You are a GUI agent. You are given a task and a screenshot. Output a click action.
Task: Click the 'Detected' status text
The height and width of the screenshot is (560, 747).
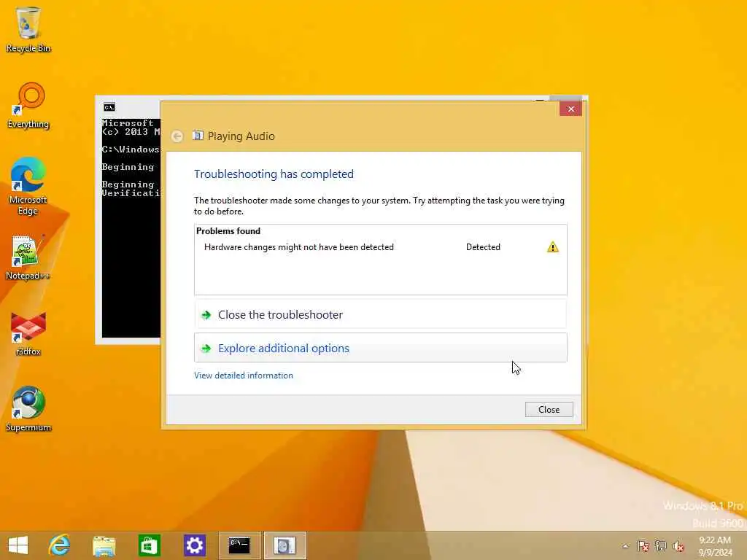(x=483, y=247)
